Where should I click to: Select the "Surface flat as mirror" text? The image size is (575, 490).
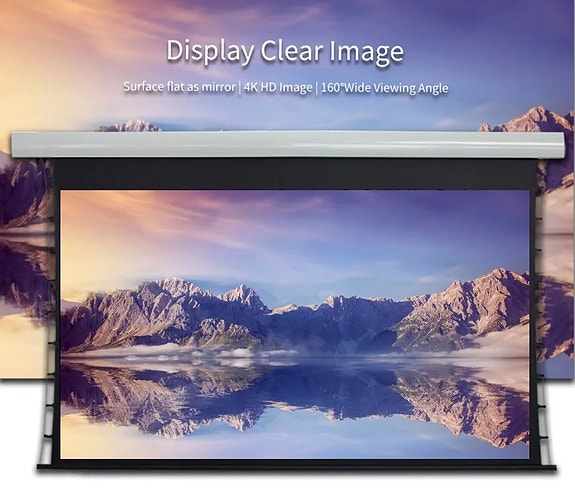coord(179,87)
